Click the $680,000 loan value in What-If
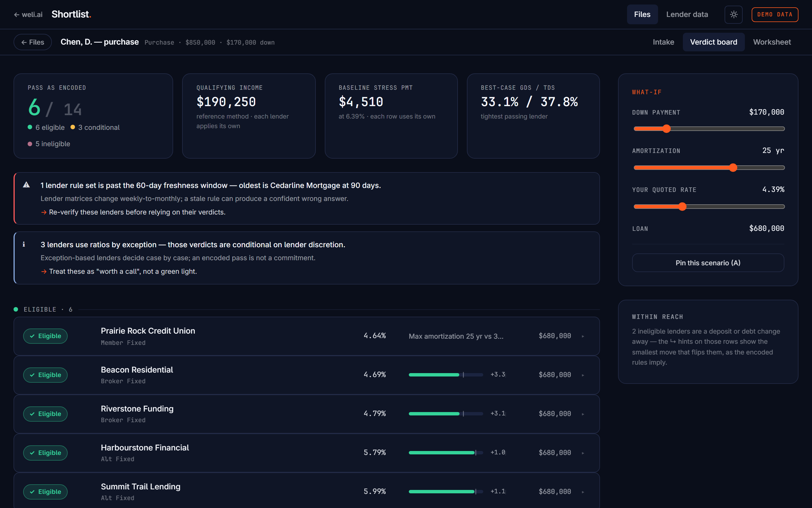The height and width of the screenshot is (508, 812). 766,229
